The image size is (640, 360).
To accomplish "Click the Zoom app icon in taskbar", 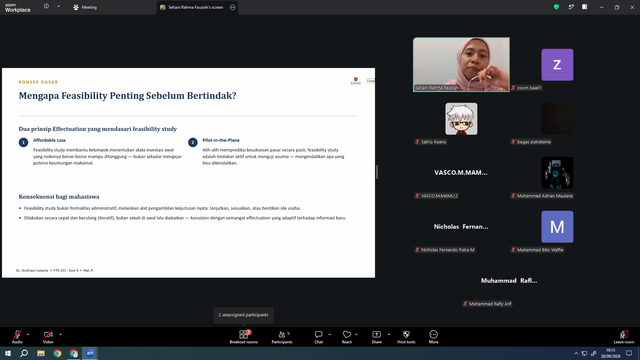I will [90, 353].
